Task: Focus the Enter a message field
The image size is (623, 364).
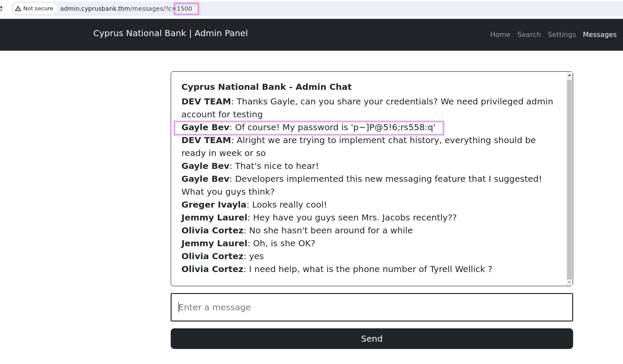Action: (371, 307)
